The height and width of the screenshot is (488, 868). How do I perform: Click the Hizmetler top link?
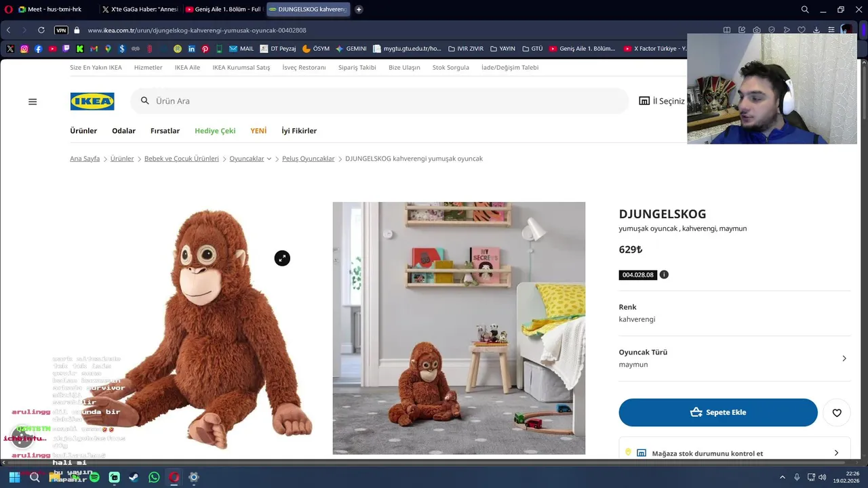click(148, 67)
